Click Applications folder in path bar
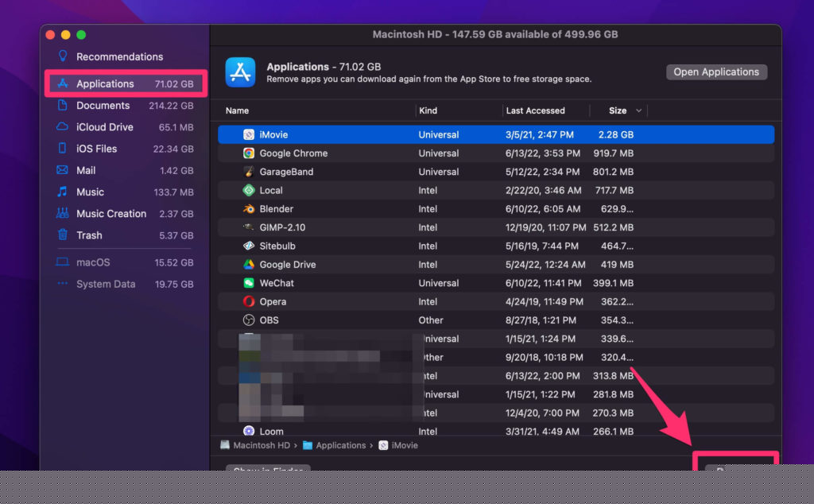 (x=339, y=445)
